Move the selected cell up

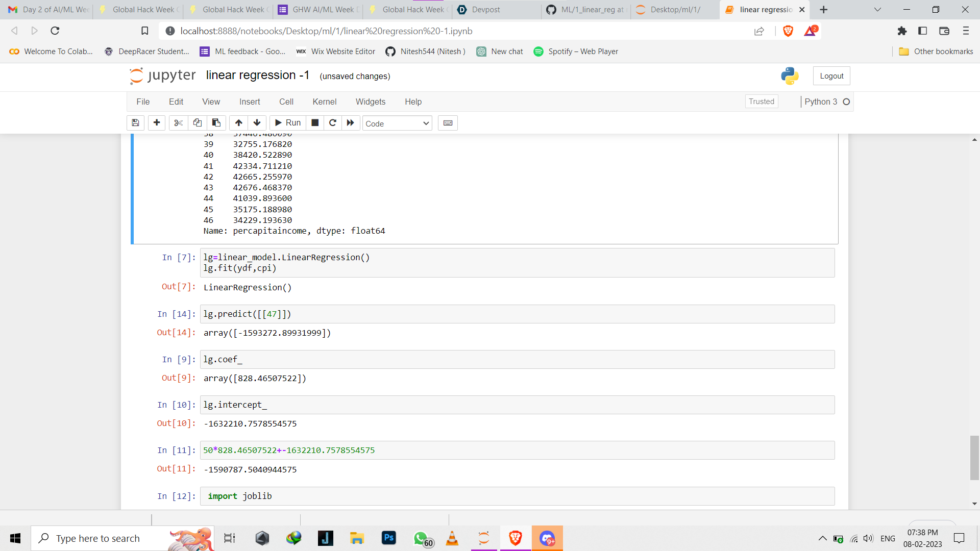(238, 123)
